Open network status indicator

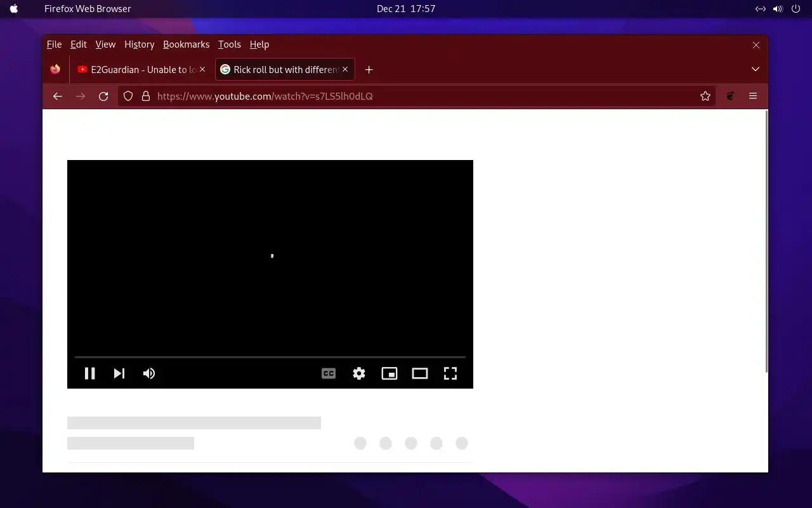(760, 9)
